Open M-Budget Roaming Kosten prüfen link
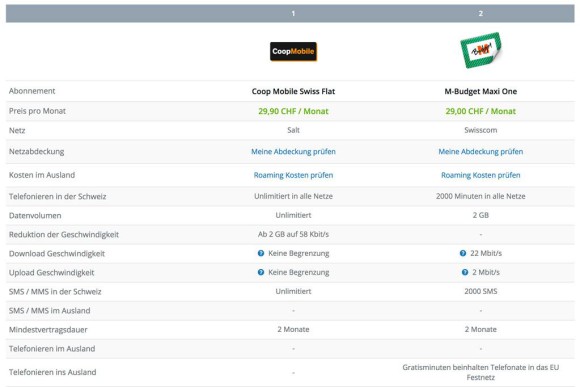 coord(480,175)
